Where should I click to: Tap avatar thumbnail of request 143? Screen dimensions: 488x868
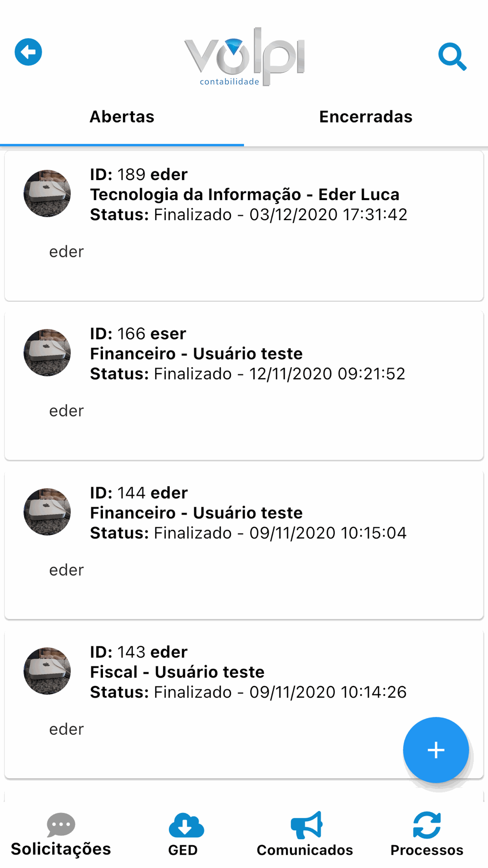[x=47, y=671]
